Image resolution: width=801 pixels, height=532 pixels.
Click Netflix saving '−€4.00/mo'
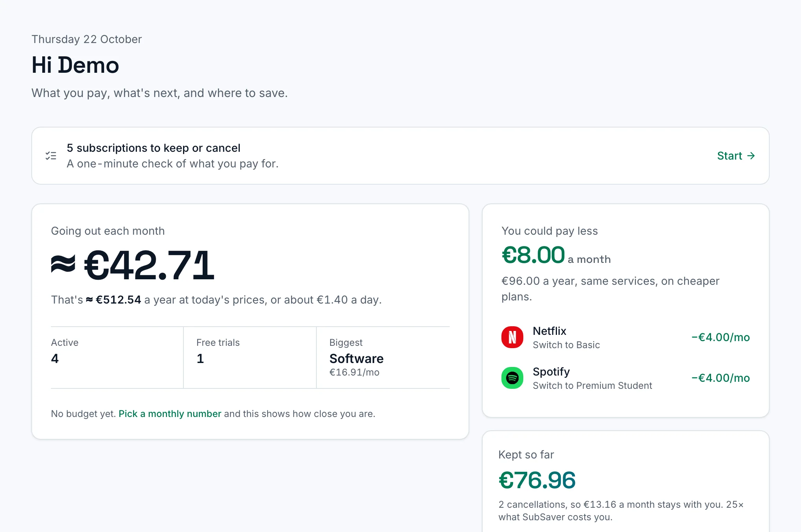tap(720, 337)
